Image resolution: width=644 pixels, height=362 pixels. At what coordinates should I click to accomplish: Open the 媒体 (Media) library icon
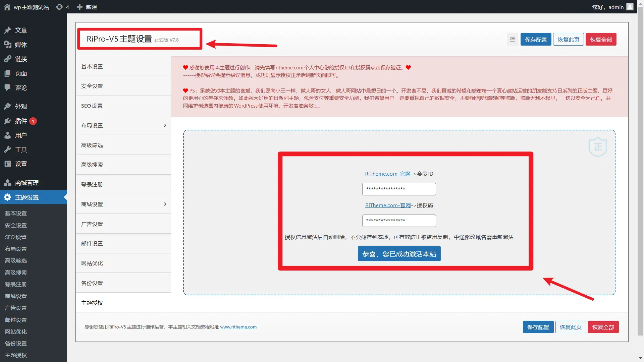[x=7, y=45]
